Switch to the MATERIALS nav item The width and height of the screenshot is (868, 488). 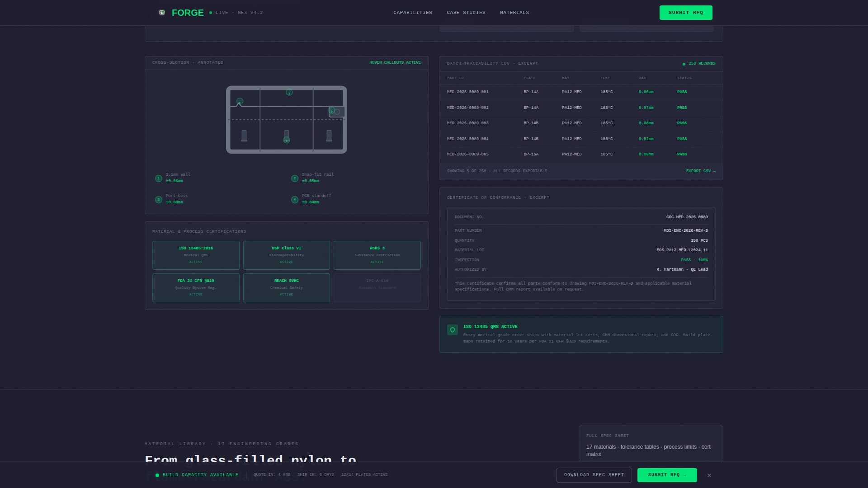[514, 13]
